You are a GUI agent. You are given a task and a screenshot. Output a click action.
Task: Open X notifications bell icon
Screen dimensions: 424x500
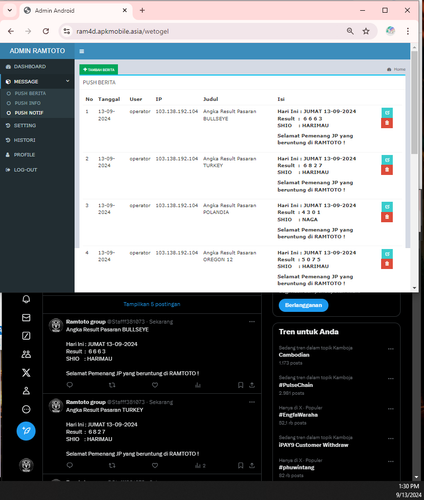[26, 299]
